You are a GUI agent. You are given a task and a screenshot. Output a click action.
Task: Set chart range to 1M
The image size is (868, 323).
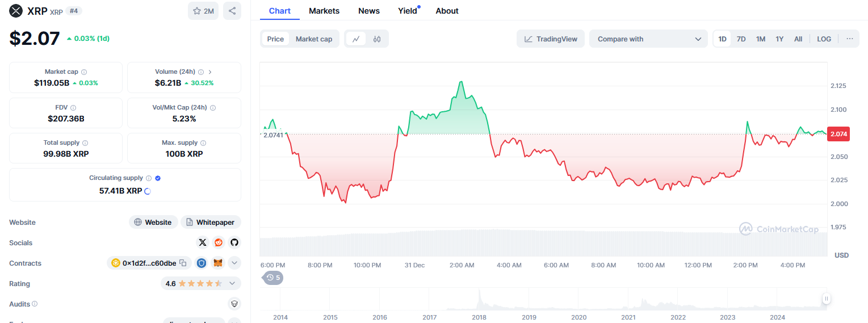pos(761,39)
